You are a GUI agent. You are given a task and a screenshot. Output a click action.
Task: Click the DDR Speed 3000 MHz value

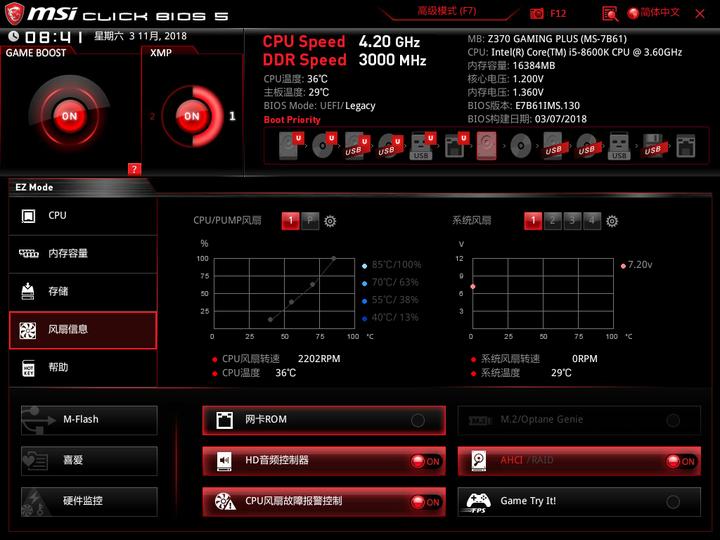click(393, 60)
